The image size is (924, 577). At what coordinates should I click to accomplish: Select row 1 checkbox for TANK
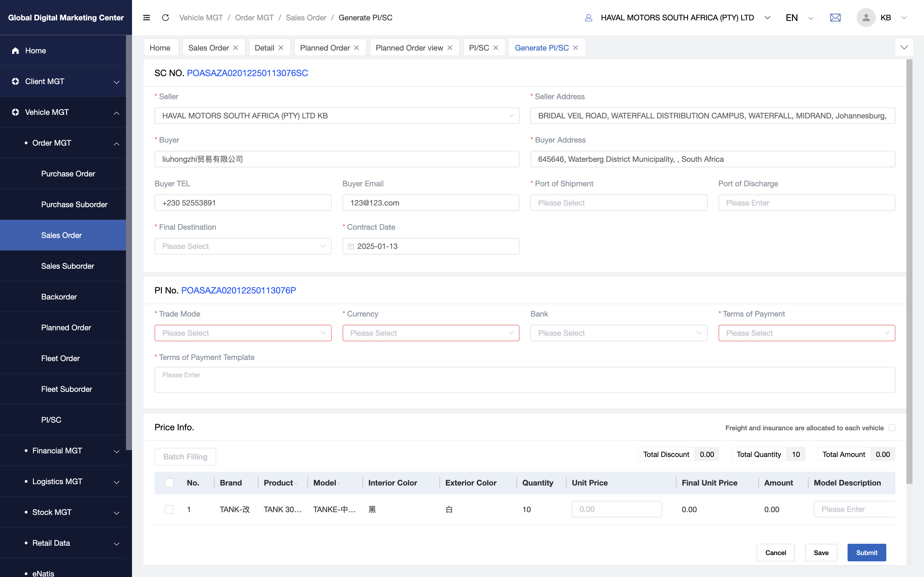pos(169,509)
